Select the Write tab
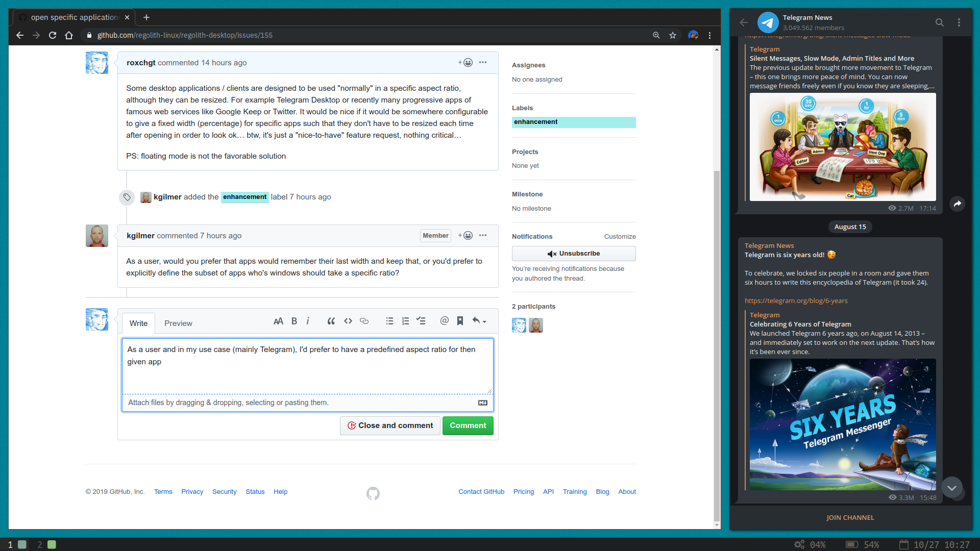This screenshot has height=551, width=980. click(x=138, y=323)
